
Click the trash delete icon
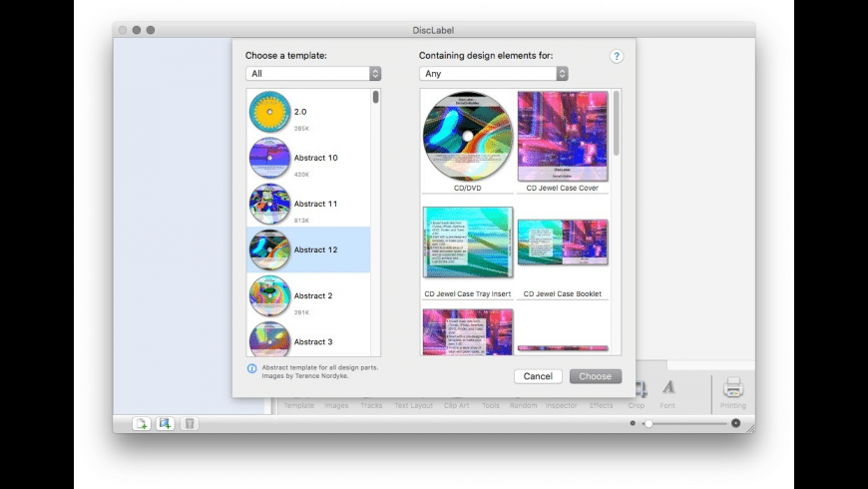(190, 424)
